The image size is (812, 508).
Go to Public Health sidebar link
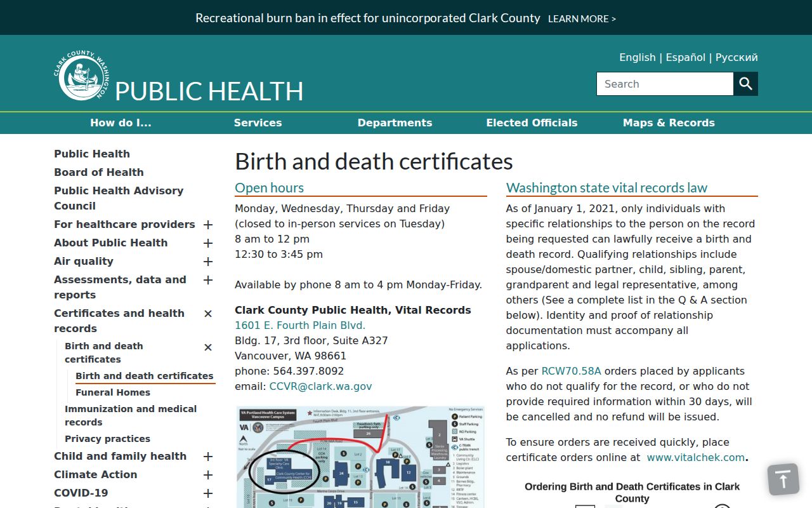pos(92,154)
